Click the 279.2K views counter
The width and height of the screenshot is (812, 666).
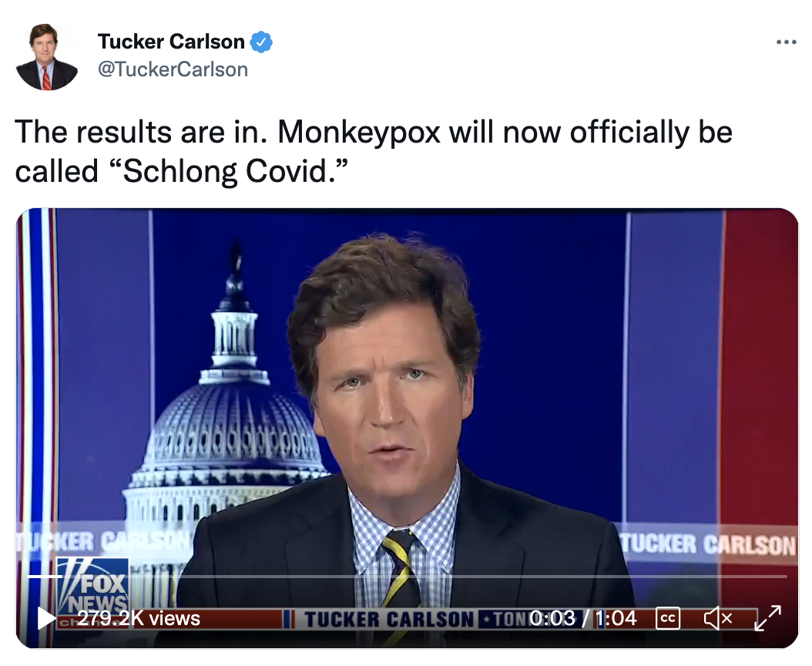click(x=139, y=617)
